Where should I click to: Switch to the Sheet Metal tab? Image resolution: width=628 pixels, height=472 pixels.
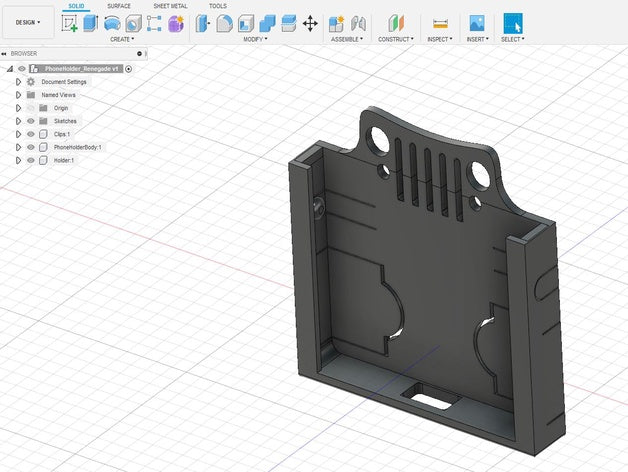[x=170, y=6]
